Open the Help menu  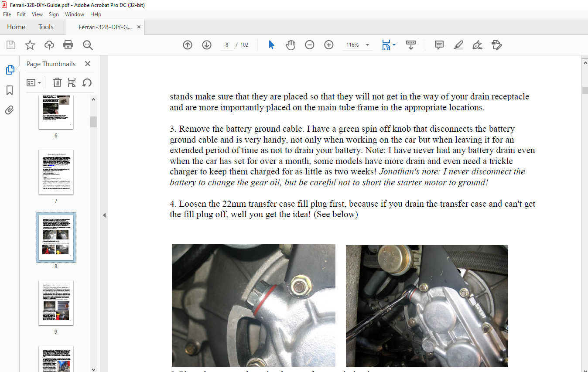pyautogui.click(x=96, y=14)
